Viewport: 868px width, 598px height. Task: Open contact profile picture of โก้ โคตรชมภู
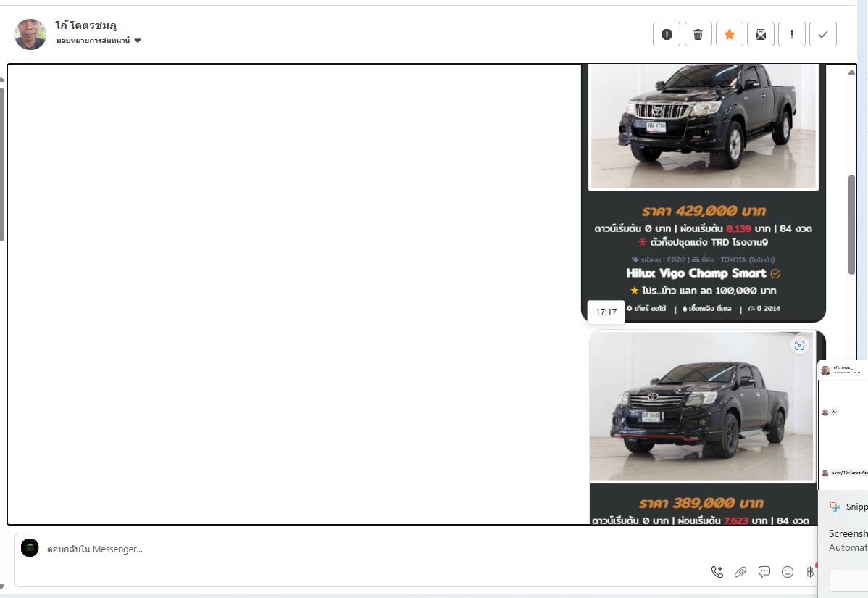[x=30, y=34]
